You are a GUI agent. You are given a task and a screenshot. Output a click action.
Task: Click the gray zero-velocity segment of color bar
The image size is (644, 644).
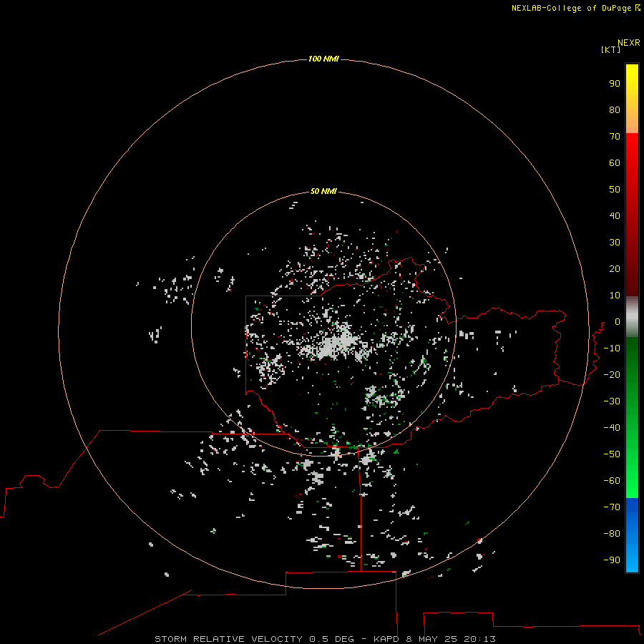coord(632,316)
